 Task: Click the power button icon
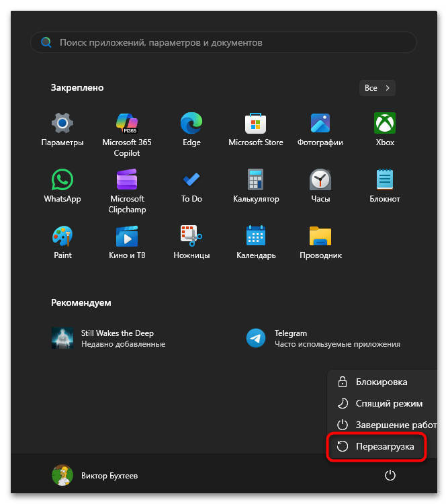click(390, 475)
